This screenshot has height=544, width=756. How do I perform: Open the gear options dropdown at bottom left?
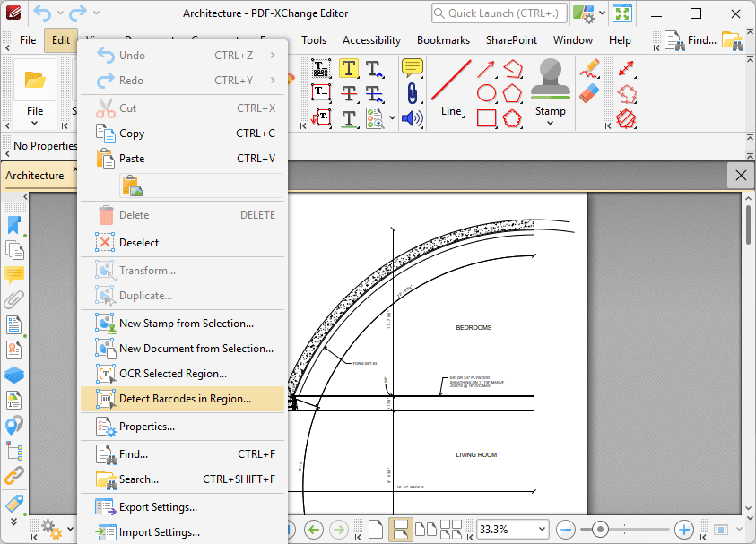click(69, 529)
